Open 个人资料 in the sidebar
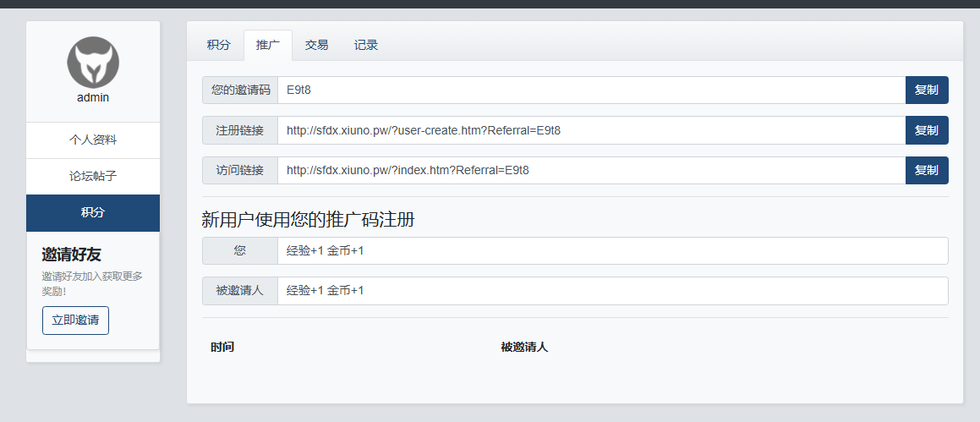 click(93, 140)
